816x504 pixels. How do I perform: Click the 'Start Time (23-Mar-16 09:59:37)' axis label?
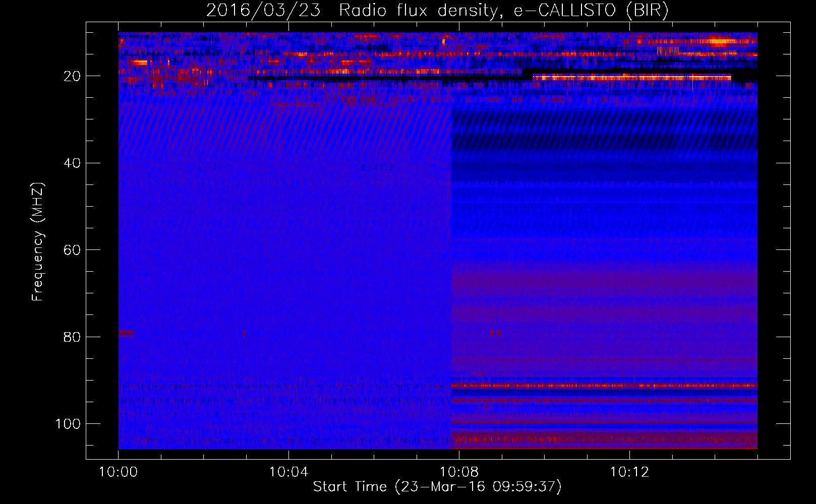tap(437, 487)
